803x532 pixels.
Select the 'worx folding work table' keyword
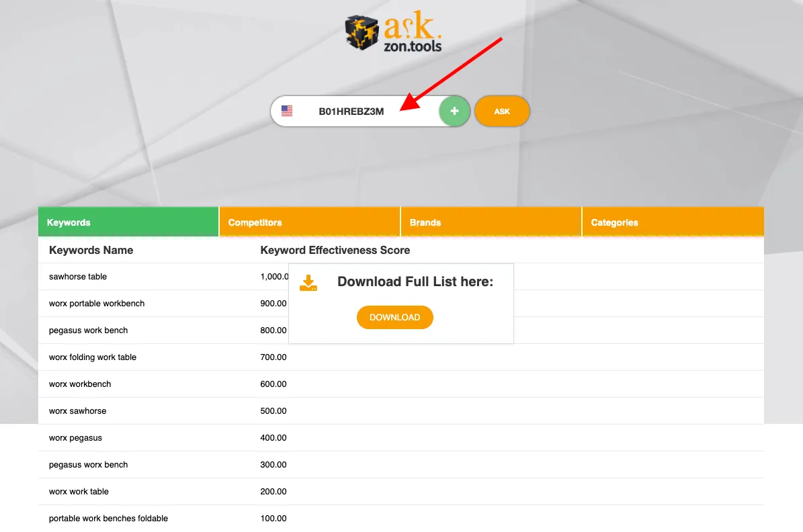pyautogui.click(x=93, y=357)
